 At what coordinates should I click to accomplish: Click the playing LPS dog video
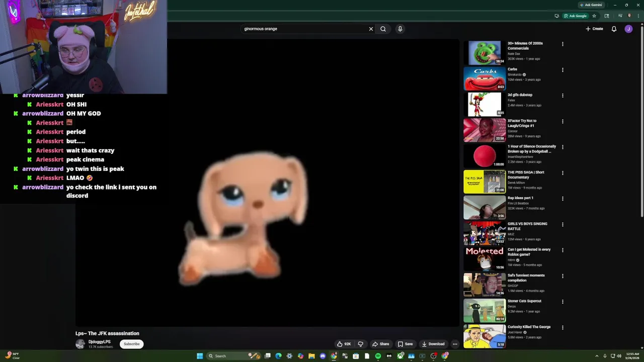coord(267,184)
